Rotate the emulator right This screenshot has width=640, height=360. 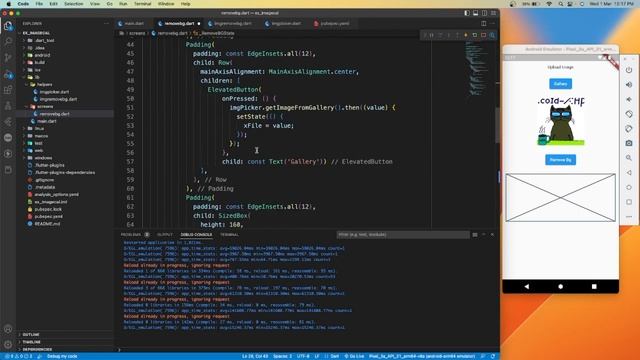tap(629, 129)
